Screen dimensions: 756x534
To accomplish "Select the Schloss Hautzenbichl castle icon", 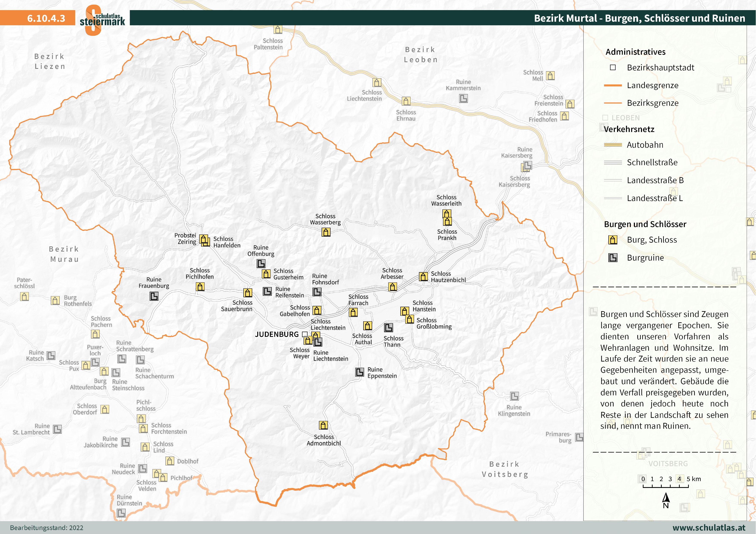I will (423, 276).
